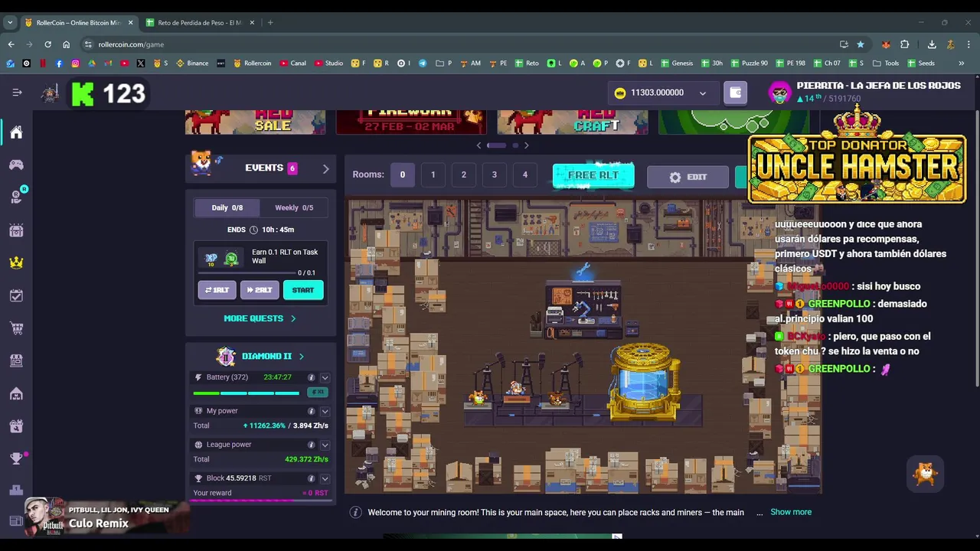980x551 pixels.
Task: Click the banner carousel page indicator
Action: (503, 145)
